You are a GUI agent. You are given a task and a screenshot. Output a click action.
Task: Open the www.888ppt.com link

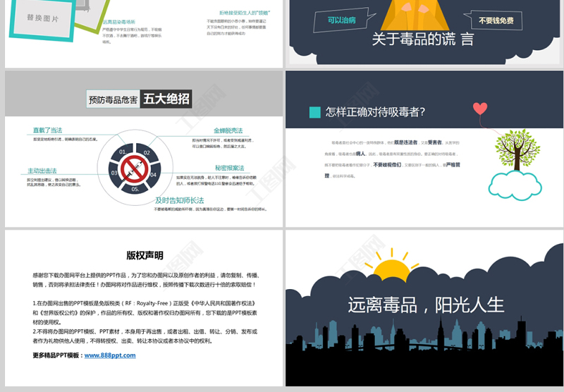[x=110, y=355]
